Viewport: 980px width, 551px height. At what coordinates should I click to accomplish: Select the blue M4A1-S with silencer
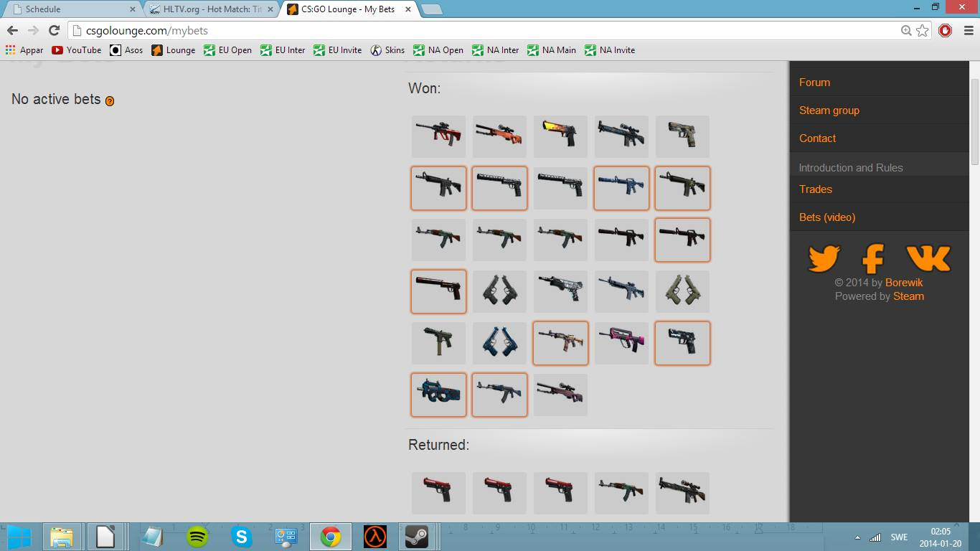click(x=621, y=188)
